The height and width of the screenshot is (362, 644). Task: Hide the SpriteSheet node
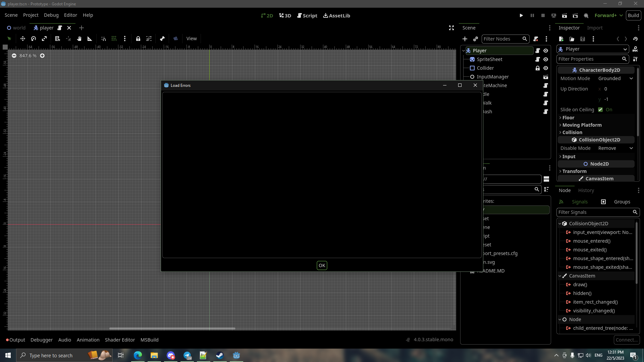point(546,59)
